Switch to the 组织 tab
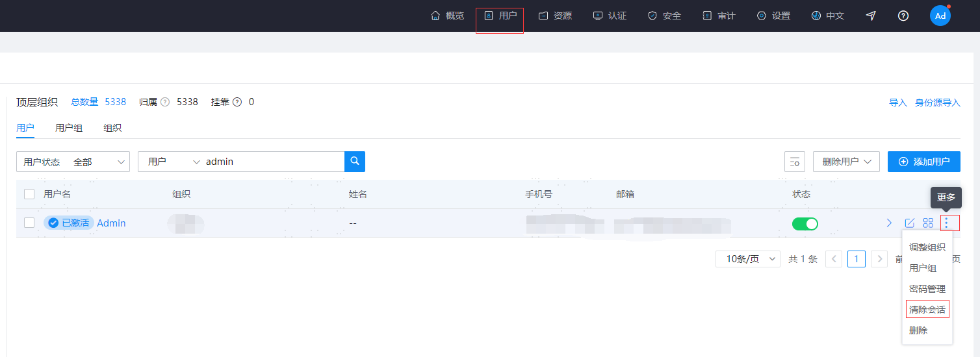Viewport: 980px width, 357px height. 112,128
